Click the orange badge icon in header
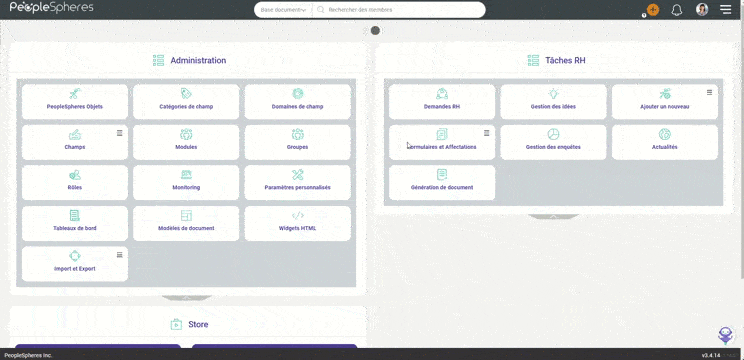This screenshot has width=744, height=360. 653,9
